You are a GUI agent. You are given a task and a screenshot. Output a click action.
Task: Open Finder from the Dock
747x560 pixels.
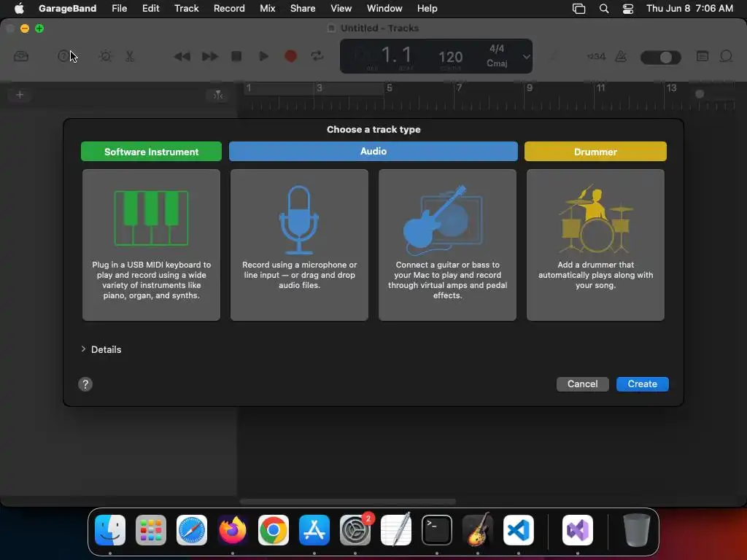110,530
